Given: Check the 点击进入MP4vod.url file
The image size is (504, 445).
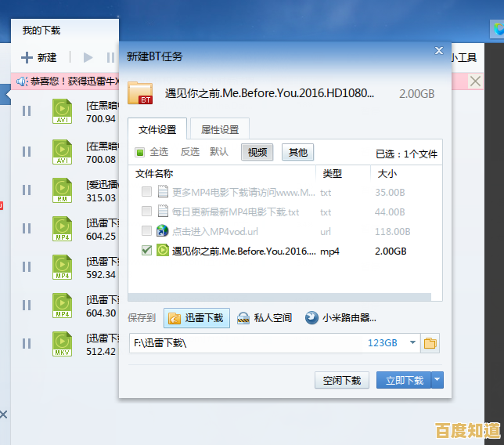Looking at the screenshot, I should tap(146, 230).
